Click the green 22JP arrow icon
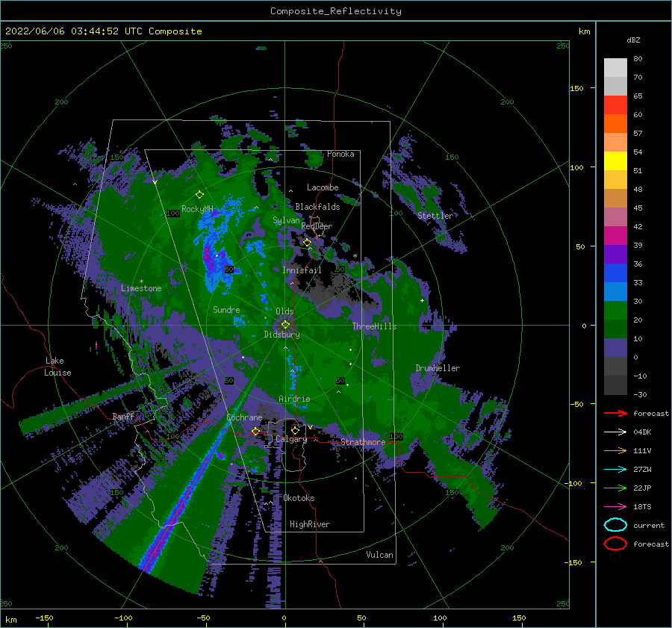The width and height of the screenshot is (672, 628). [x=615, y=488]
